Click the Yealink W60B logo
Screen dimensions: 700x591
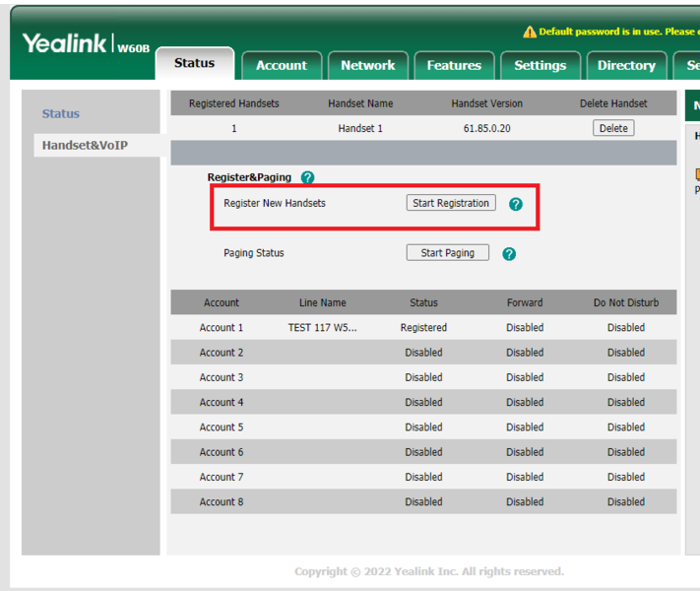pos(85,44)
